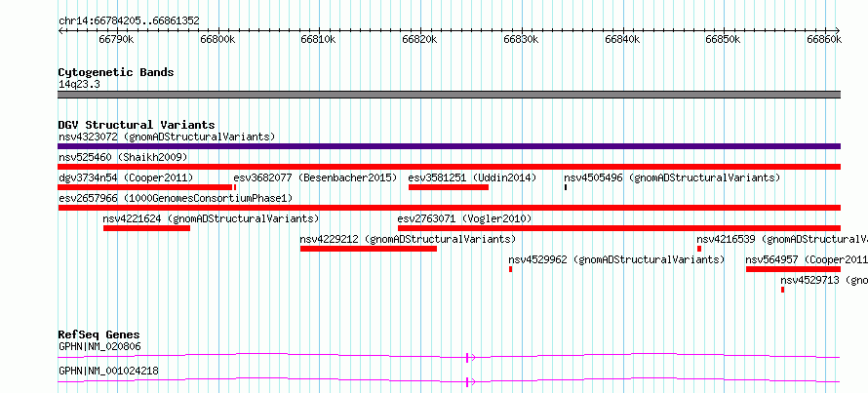This screenshot has height=393, width=868.
Task: Click the 'nsv525460 (Shaikh2009)' label
Action: tap(123, 157)
